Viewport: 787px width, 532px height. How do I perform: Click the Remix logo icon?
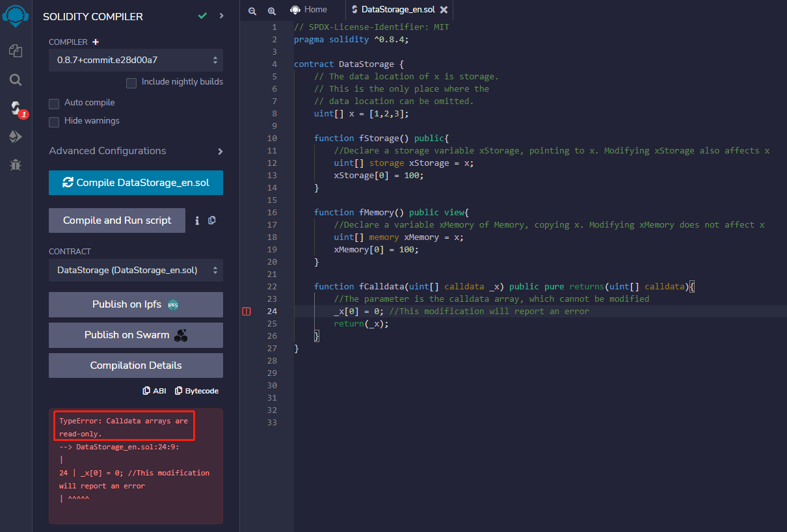pos(16,16)
